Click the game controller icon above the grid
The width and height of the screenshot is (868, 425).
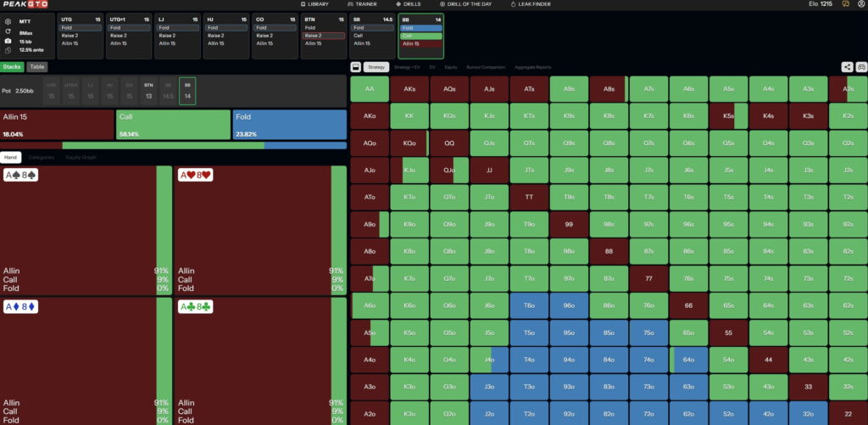point(860,66)
